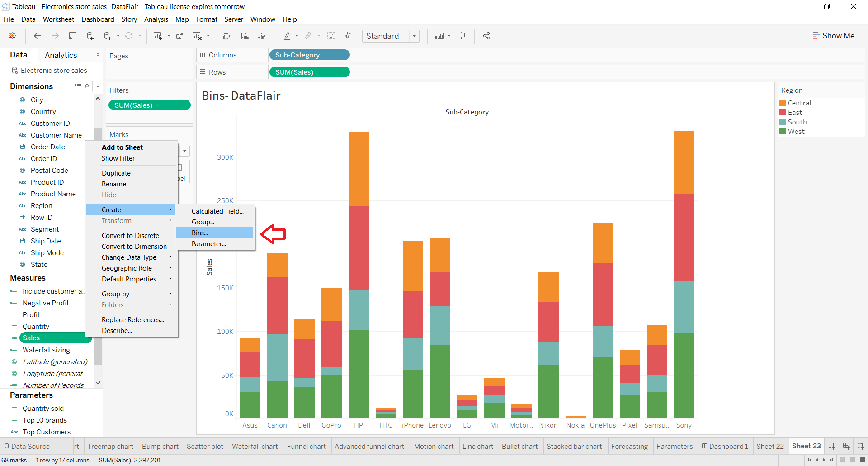Expand the Geographic Role submenu
This screenshot has width=868, height=466.
[x=170, y=268]
